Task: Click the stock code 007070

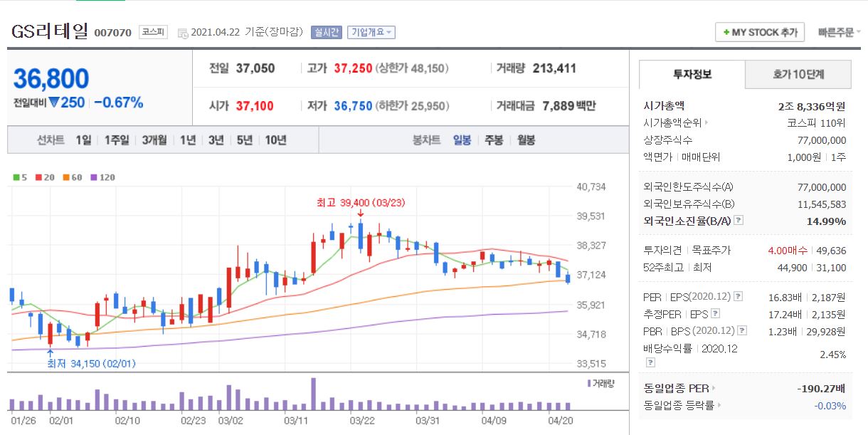Action: click(112, 33)
